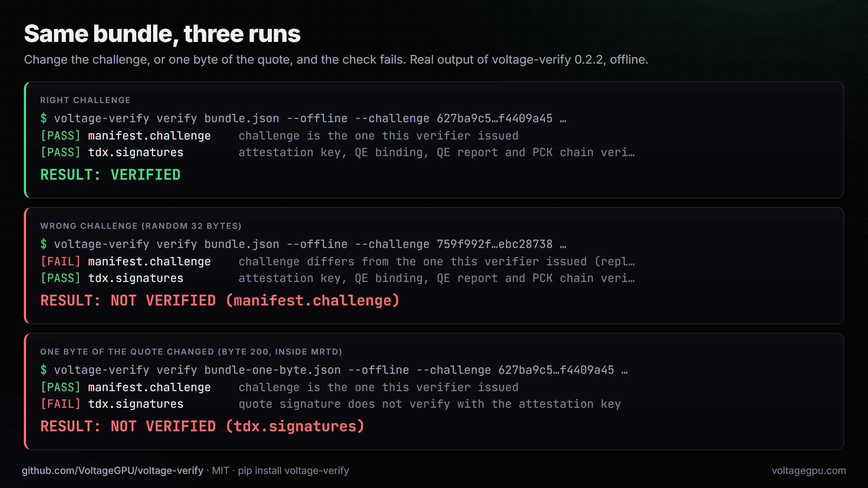The image size is (868, 488).
Task: Click 'quote signature does not verify with the attestation key'
Action: 430,404
